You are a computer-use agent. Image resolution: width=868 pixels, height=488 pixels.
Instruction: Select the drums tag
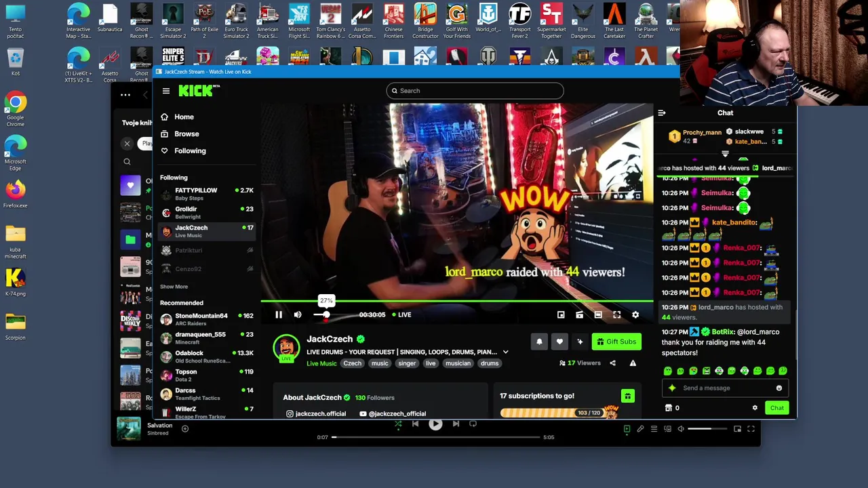coord(490,363)
